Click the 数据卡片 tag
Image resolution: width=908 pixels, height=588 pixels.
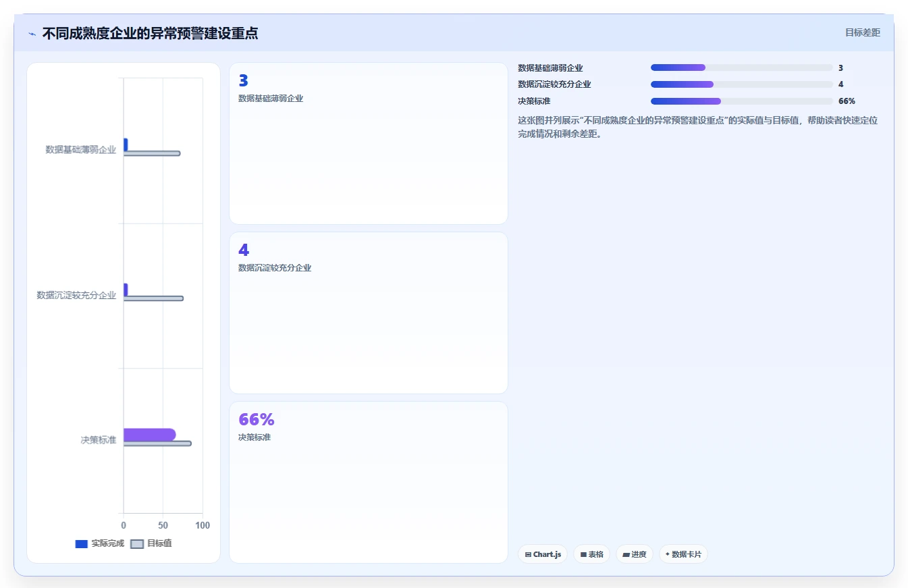pos(683,554)
